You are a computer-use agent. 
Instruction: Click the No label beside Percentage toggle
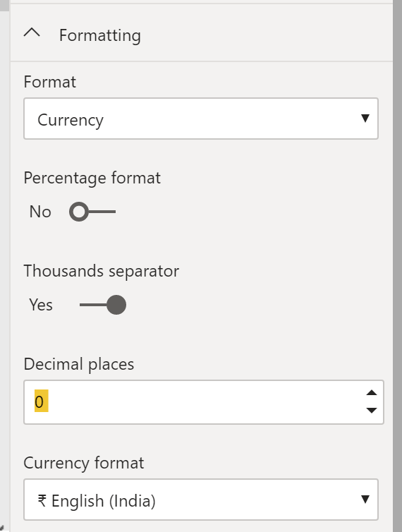40,212
